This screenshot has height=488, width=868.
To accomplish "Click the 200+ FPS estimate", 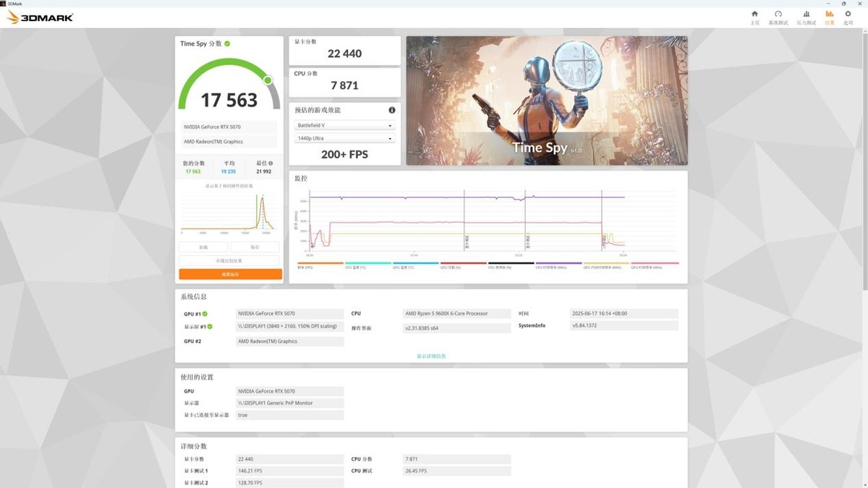I will 344,154.
